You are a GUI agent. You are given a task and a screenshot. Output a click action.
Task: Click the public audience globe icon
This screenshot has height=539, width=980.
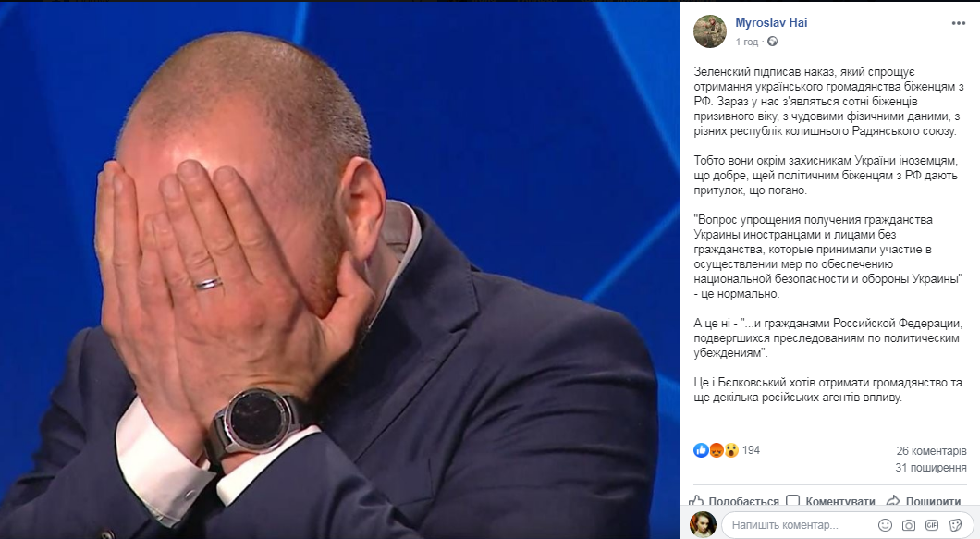(x=773, y=42)
